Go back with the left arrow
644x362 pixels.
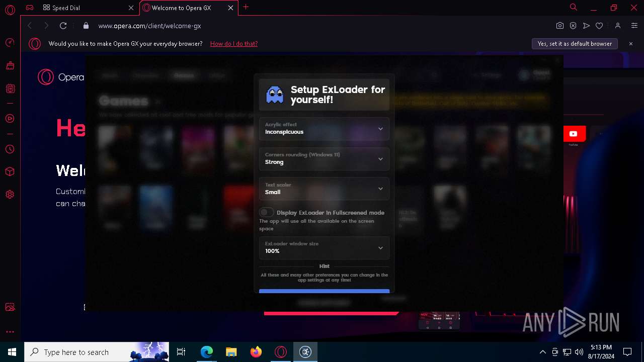(30, 26)
